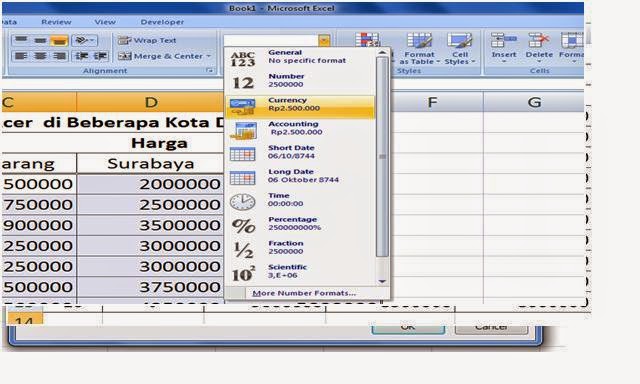Viewport: 640px width, 384px height.
Task: Select cell with value 750000
Action: click(x=39, y=204)
